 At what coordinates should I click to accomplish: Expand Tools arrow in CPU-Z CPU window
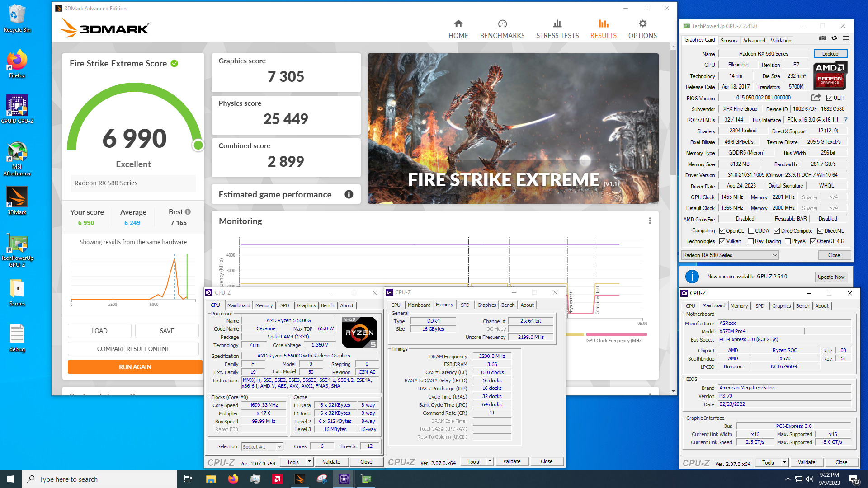tap(309, 462)
